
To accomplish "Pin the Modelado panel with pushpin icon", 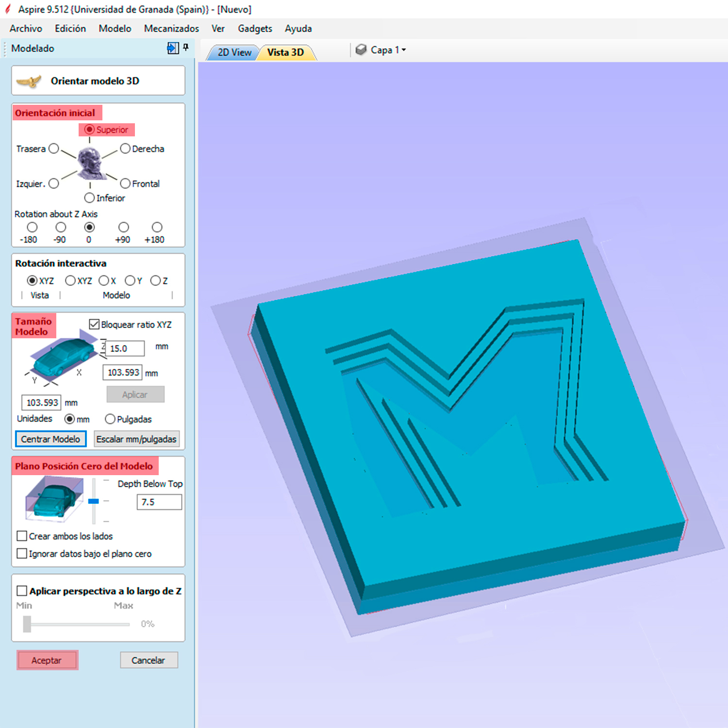I will click(x=186, y=48).
